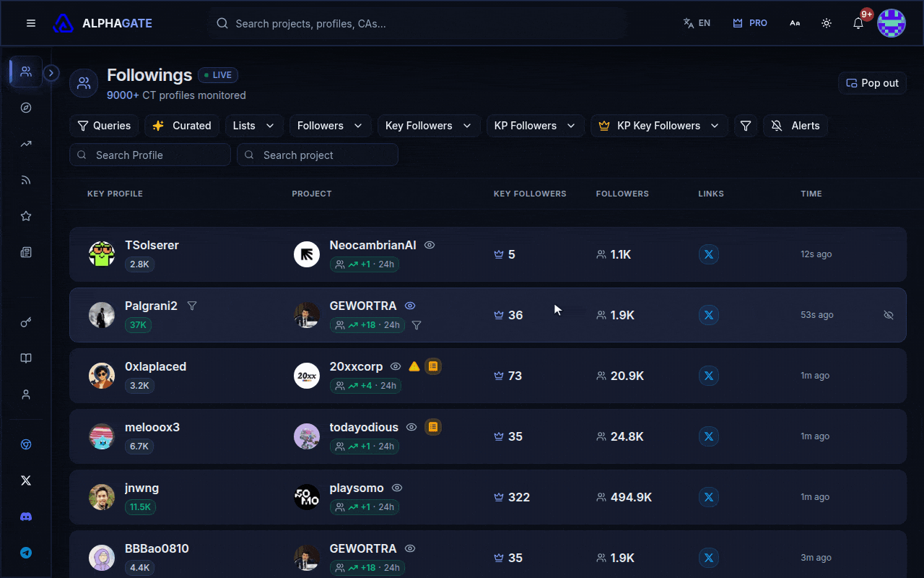This screenshot has width=924, height=578.
Task: Open the X link in the jnwng row
Action: pos(709,497)
